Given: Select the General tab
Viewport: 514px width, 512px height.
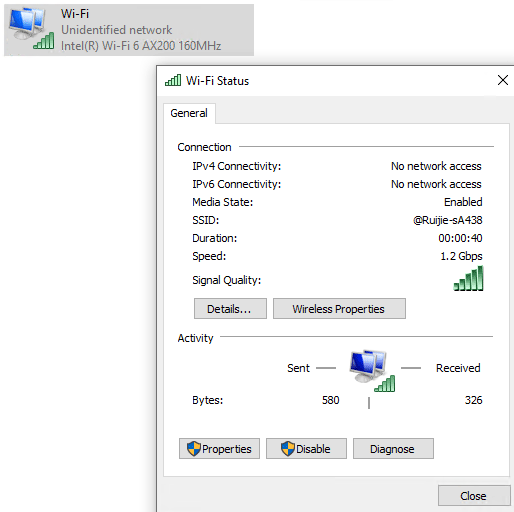Looking at the screenshot, I should tap(189, 113).
